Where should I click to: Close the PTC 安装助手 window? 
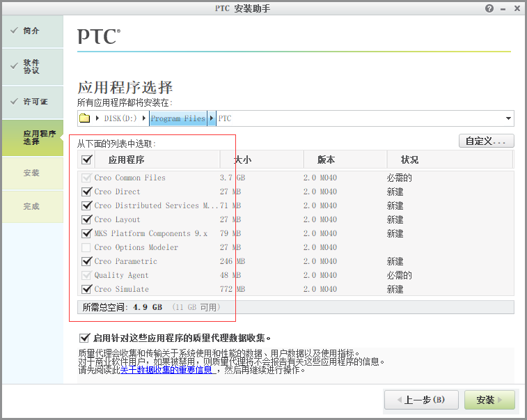coord(517,8)
